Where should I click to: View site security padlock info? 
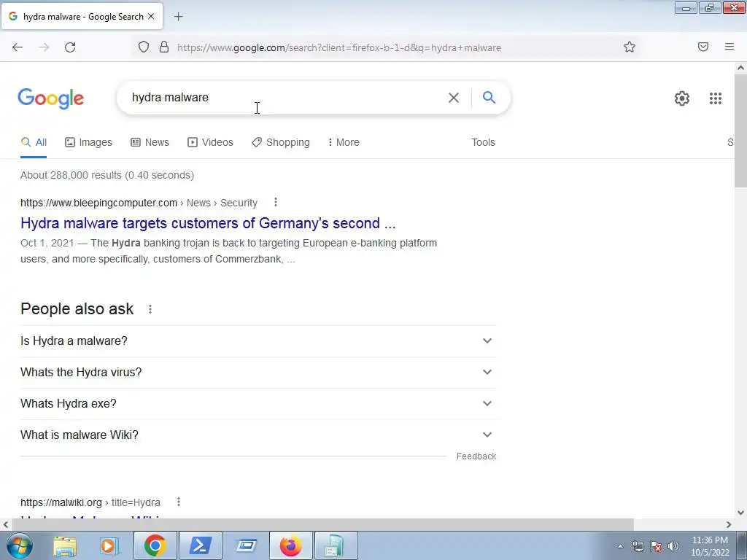[164, 47]
